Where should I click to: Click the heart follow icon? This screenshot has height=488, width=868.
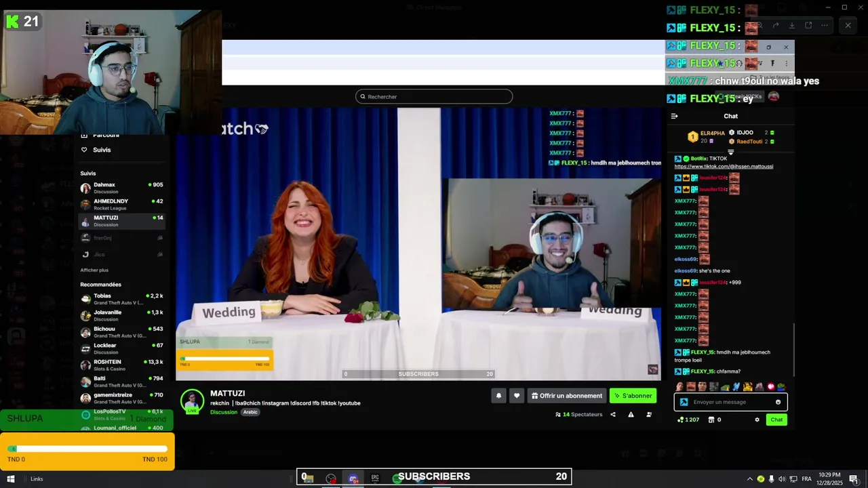click(517, 396)
